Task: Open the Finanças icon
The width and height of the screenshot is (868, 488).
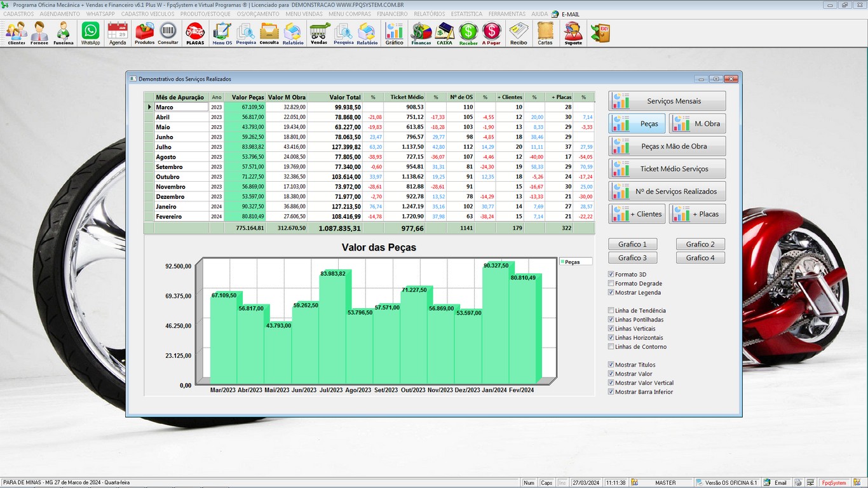Action: point(421,33)
